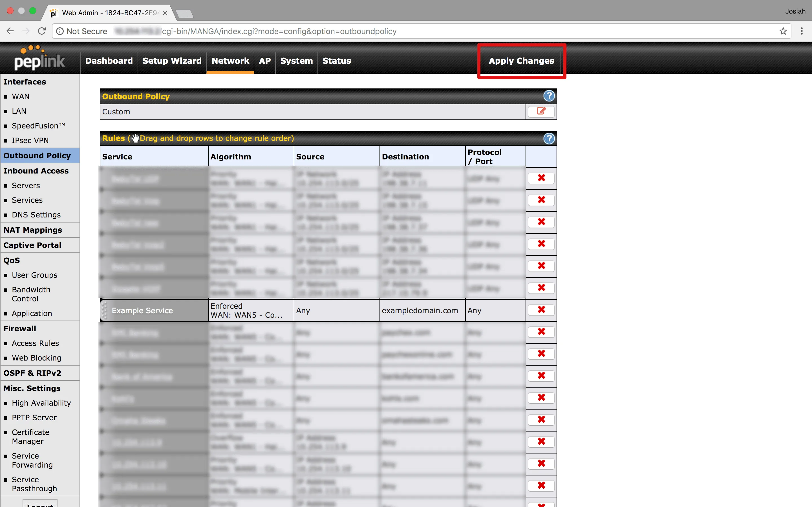
Task: Switch to the System tab
Action: click(296, 61)
